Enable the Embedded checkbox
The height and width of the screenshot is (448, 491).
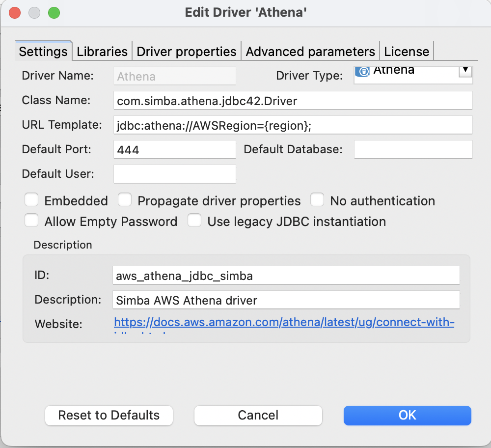click(x=31, y=200)
